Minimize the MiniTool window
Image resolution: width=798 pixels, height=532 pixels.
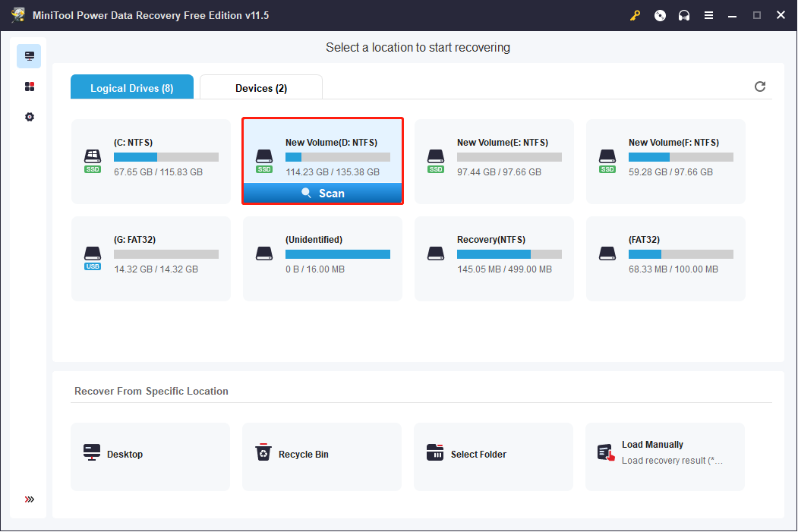[733, 15]
